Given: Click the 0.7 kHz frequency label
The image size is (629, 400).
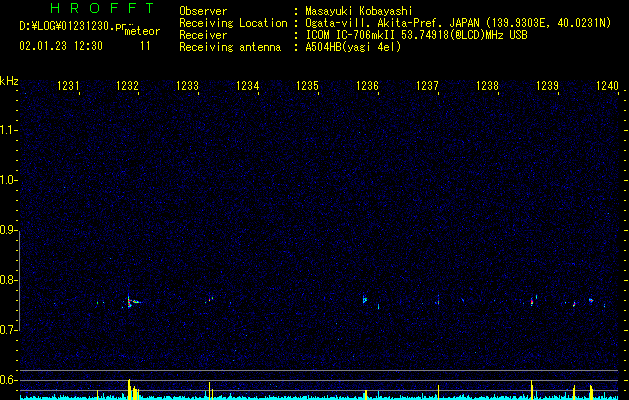Looking at the screenshot, I should pos(8,330).
